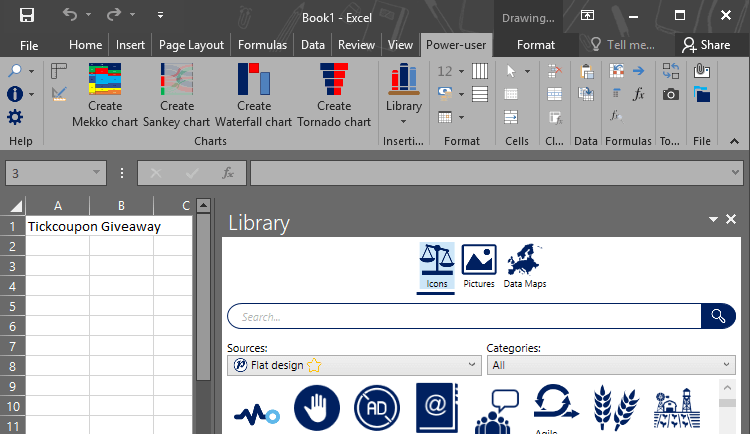Open dropdown next to cursor select icon

(x=527, y=71)
